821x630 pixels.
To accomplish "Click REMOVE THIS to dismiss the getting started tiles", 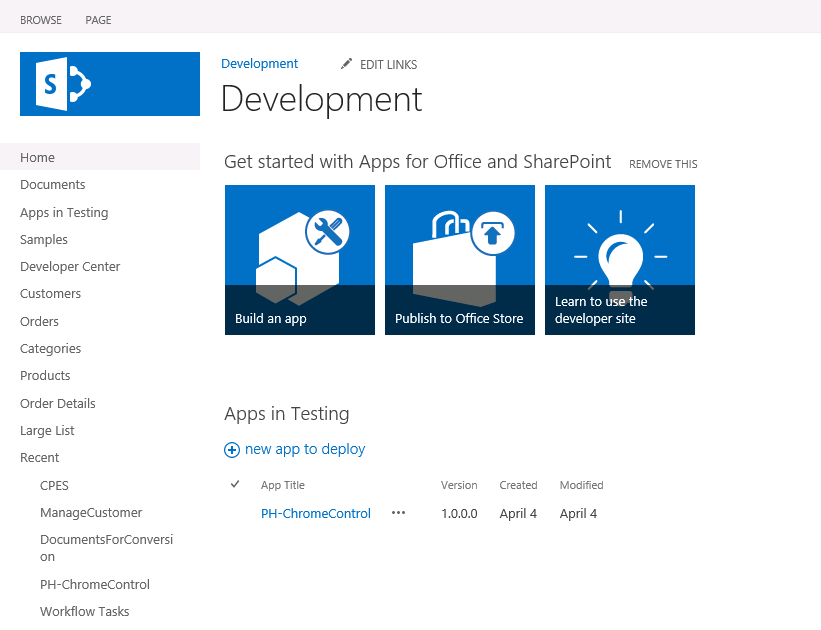I will (x=663, y=163).
